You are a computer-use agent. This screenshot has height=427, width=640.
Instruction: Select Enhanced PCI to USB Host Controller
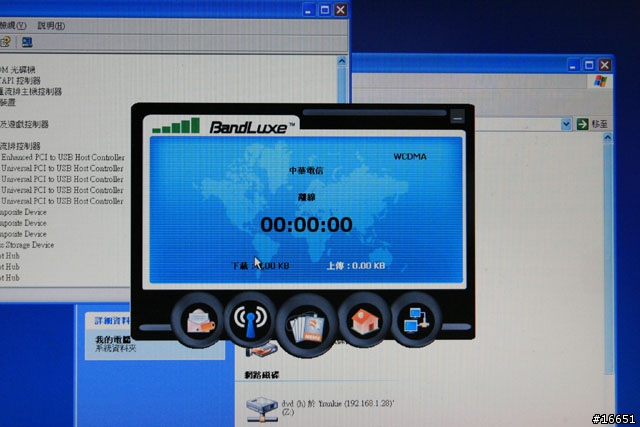[x=62, y=157]
